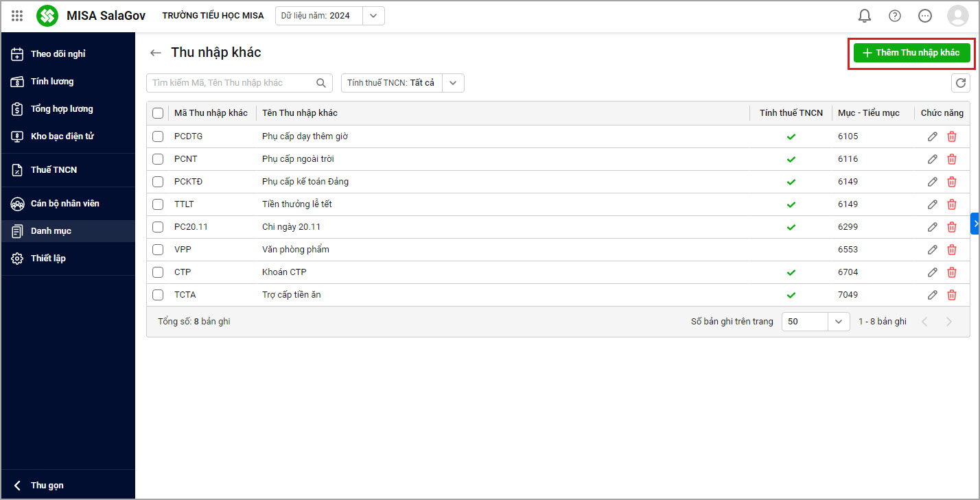
Task: Delete the TTLT row
Action: [x=952, y=204]
